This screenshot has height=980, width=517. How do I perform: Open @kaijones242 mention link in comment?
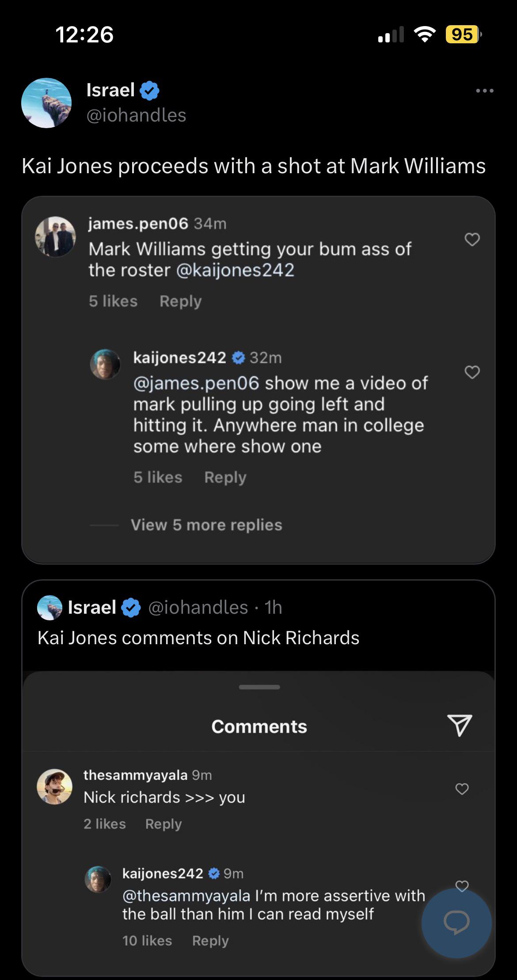click(x=235, y=270)
